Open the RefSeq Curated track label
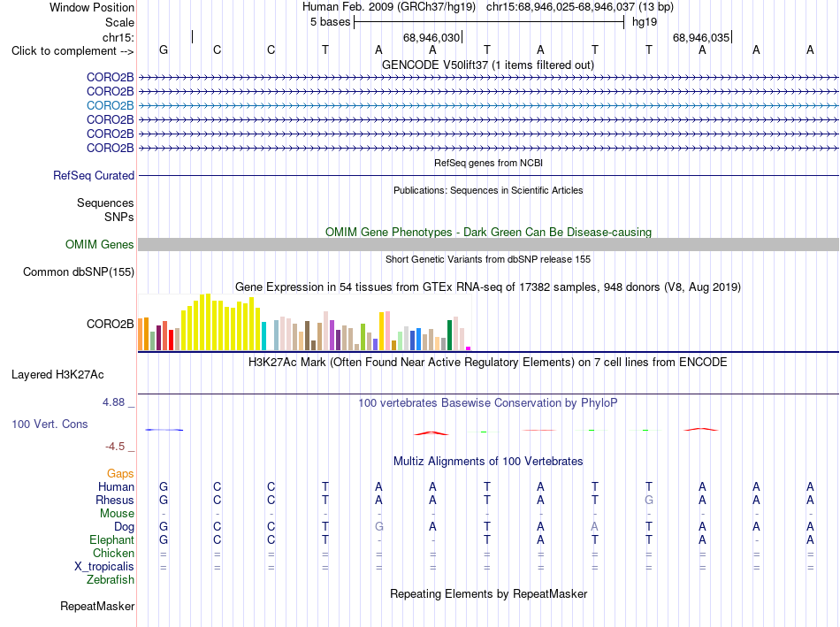Screen dimensions: 840x627 (93, 175)
